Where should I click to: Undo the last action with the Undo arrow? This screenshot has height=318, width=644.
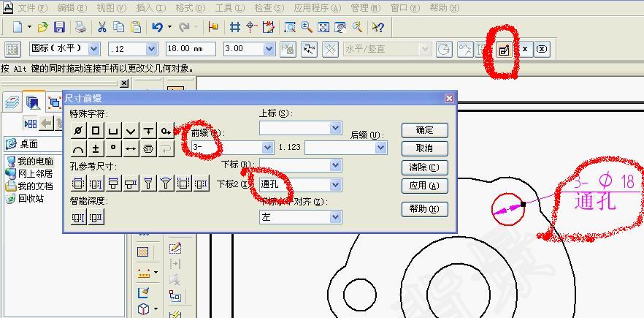(157, 27)
